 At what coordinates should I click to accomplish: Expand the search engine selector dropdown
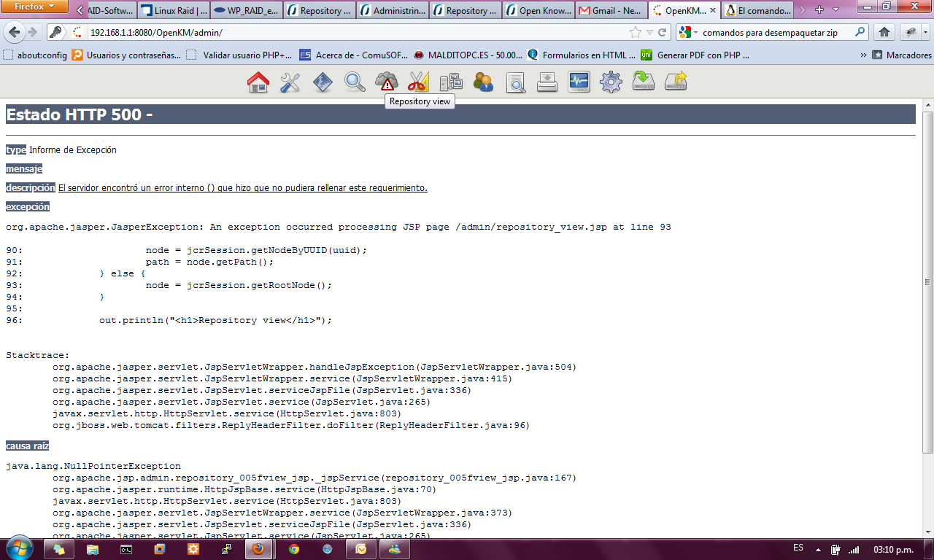[x=688, y=33]
